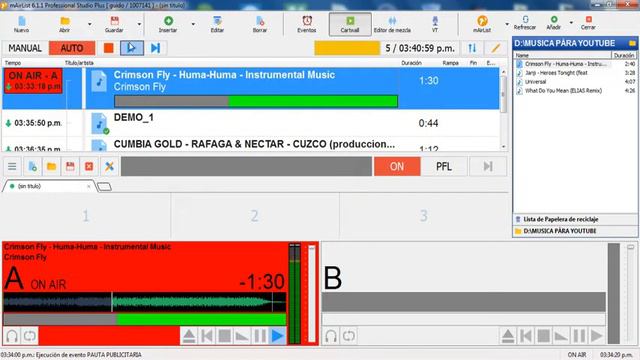Click Player A progress bar

point(144,320)
